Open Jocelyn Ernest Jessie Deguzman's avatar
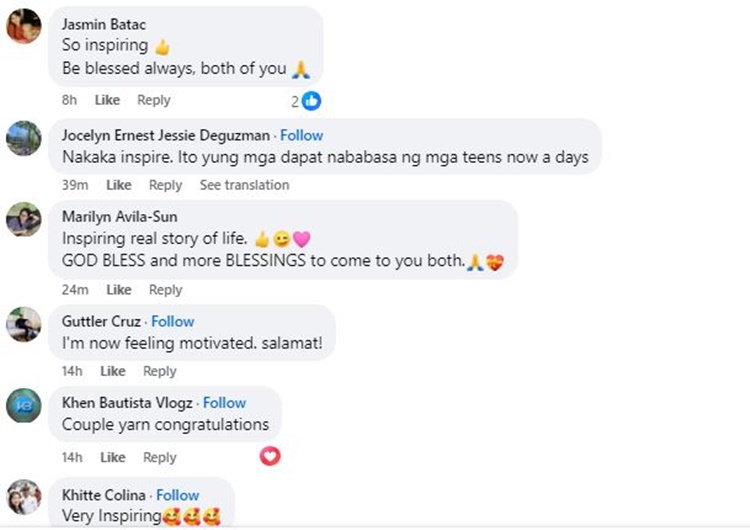This screenshot has width=750, height=530. 24,138
